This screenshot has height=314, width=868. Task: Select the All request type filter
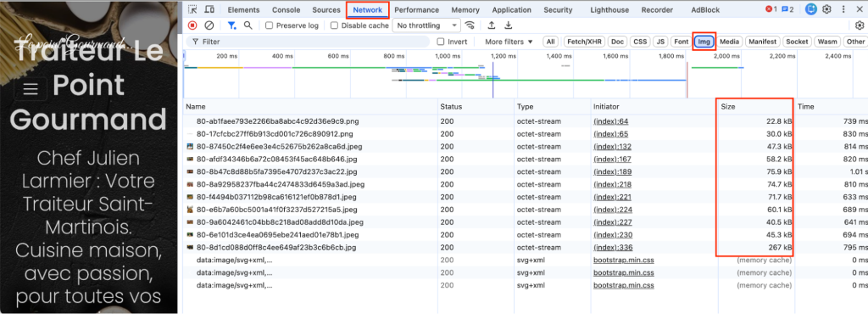coord(550,42)
